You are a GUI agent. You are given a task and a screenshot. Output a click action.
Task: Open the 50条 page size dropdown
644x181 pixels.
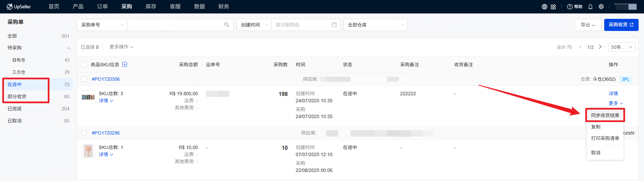pos(622,47)
